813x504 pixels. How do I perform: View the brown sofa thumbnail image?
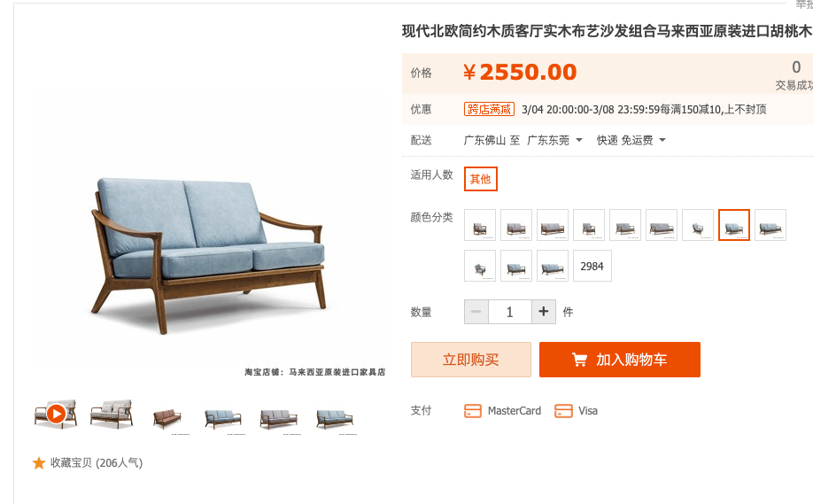point(167,417)
